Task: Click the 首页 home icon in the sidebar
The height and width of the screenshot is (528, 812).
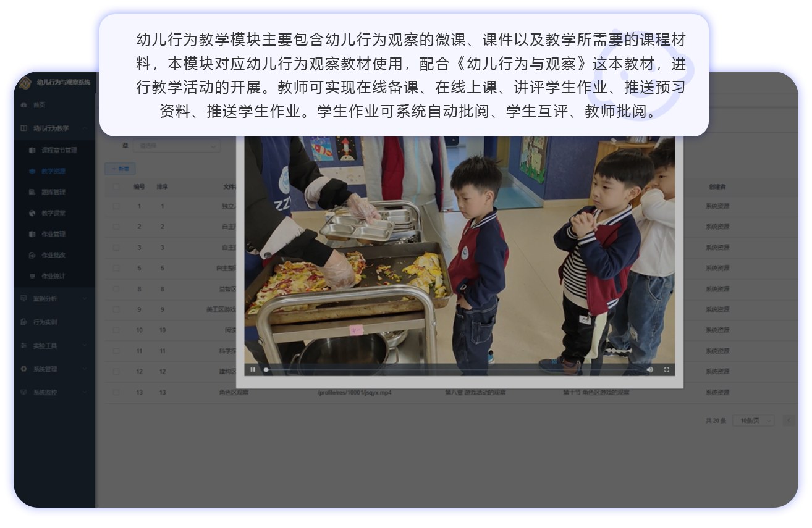Action: pos(25,105)
